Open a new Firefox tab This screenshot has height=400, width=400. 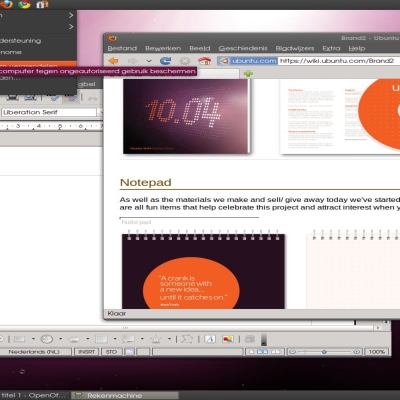pos(248,73)
